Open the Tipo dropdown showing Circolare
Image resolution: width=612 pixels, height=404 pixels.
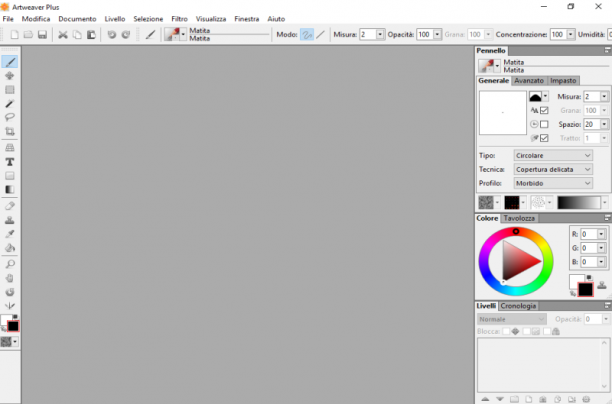[x=553, y=155]
